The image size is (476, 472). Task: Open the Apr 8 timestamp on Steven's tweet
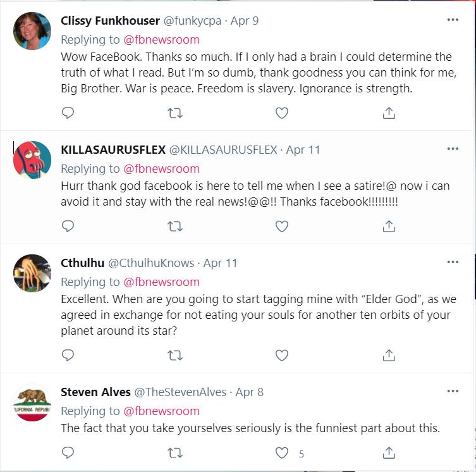[x=250, y=392]
